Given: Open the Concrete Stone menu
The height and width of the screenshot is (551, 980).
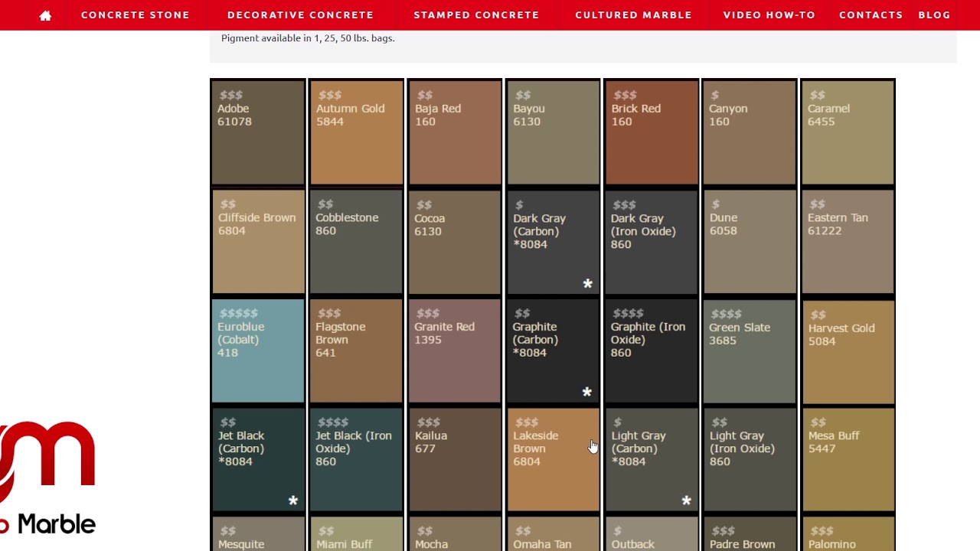Looking at the screenshot, I should [x=136, y=15].
